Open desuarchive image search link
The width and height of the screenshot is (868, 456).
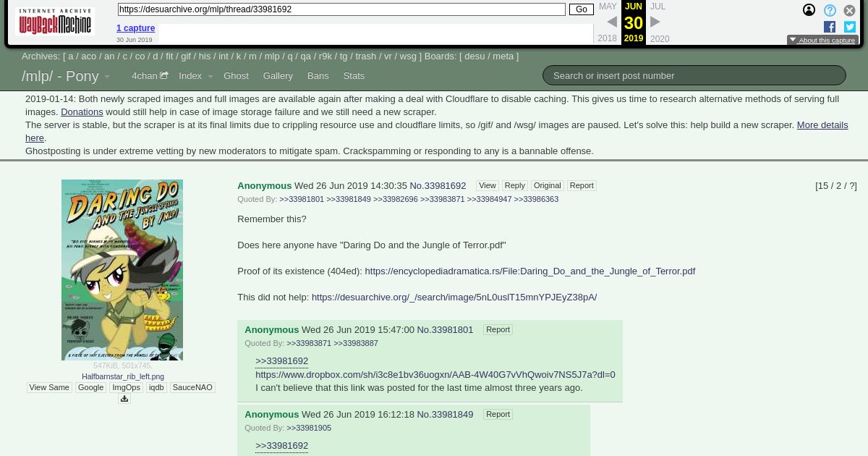point(454,297)
